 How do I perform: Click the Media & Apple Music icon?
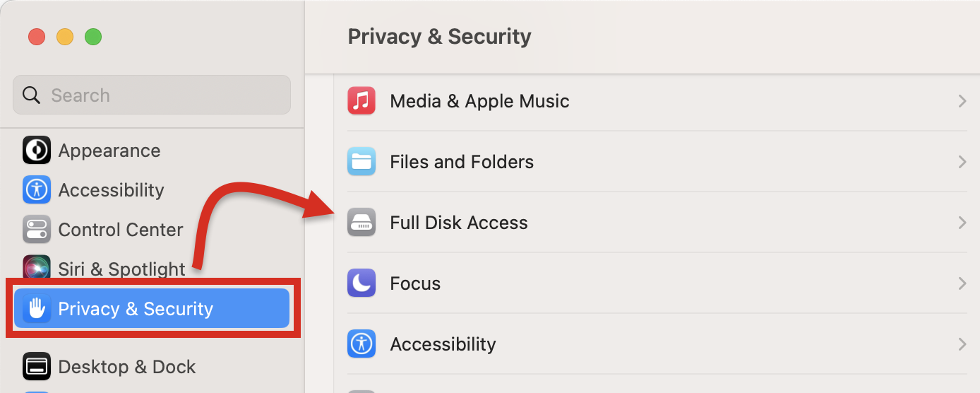(361, 101)
